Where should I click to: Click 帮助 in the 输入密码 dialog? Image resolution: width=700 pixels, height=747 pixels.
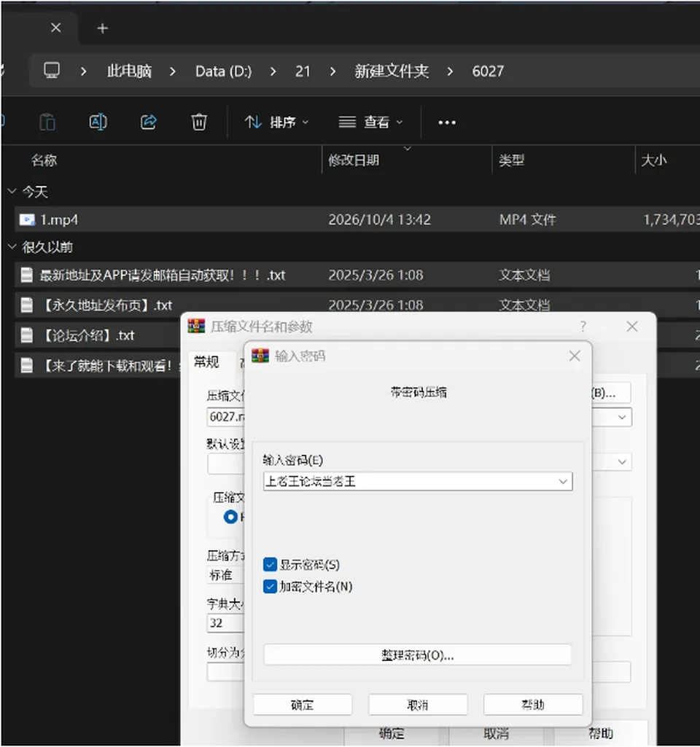point(533,705)
